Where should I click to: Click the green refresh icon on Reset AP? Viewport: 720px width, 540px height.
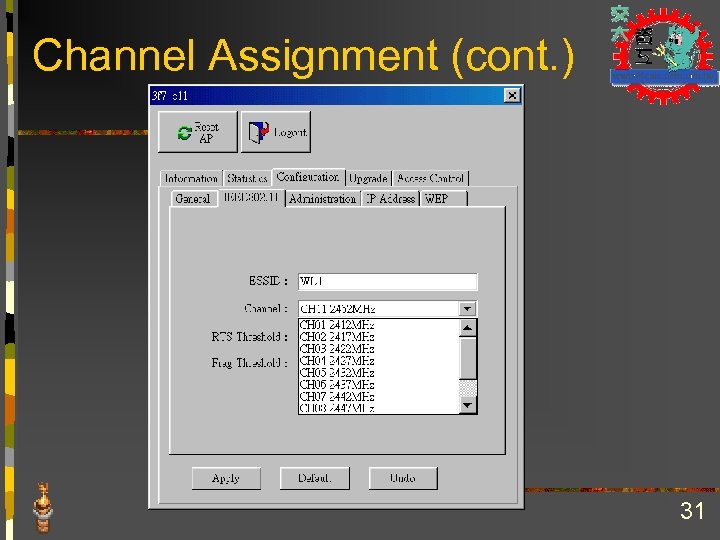point(185,133)
